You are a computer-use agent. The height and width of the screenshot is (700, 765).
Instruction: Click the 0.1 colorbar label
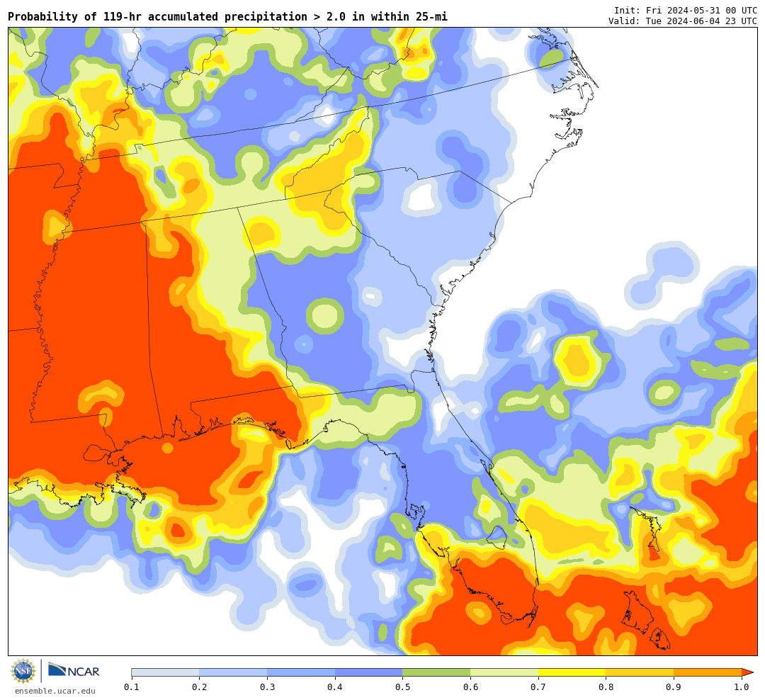[x=132, y=687]
